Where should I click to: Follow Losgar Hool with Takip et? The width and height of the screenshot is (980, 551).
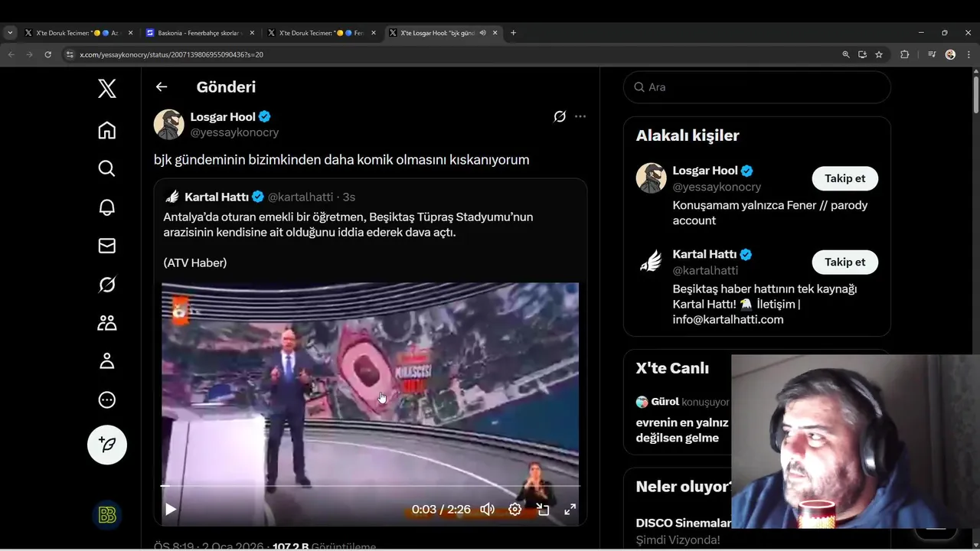click(844, 178)
